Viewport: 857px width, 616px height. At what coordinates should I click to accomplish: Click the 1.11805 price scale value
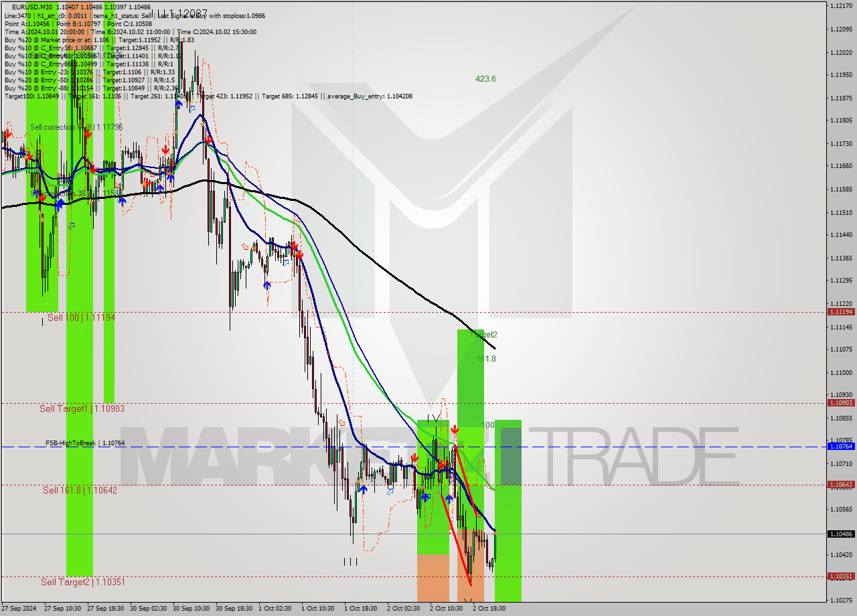(x=840, y=121)
